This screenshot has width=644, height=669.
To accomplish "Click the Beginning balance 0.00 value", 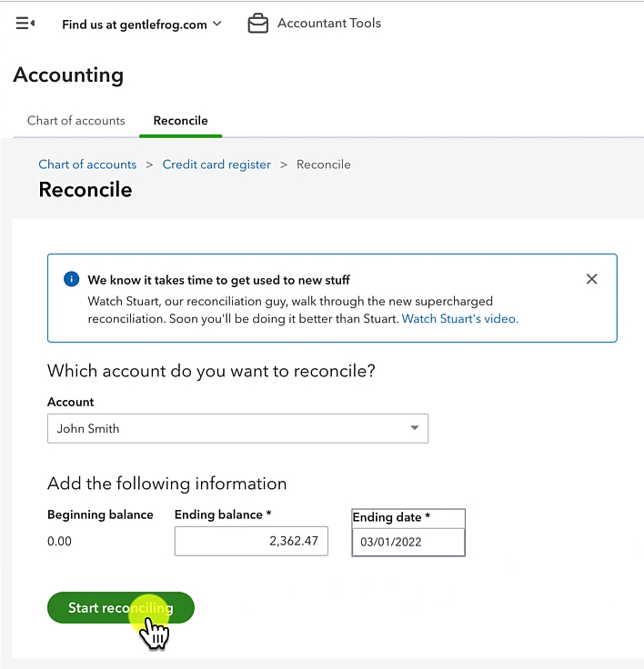I will [59, 541].
